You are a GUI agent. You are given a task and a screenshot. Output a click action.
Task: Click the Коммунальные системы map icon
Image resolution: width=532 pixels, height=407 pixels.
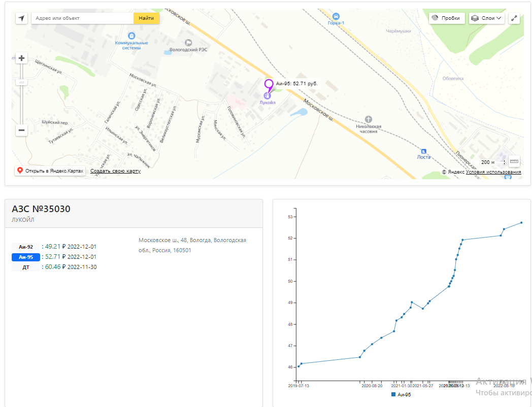[131, 36]
